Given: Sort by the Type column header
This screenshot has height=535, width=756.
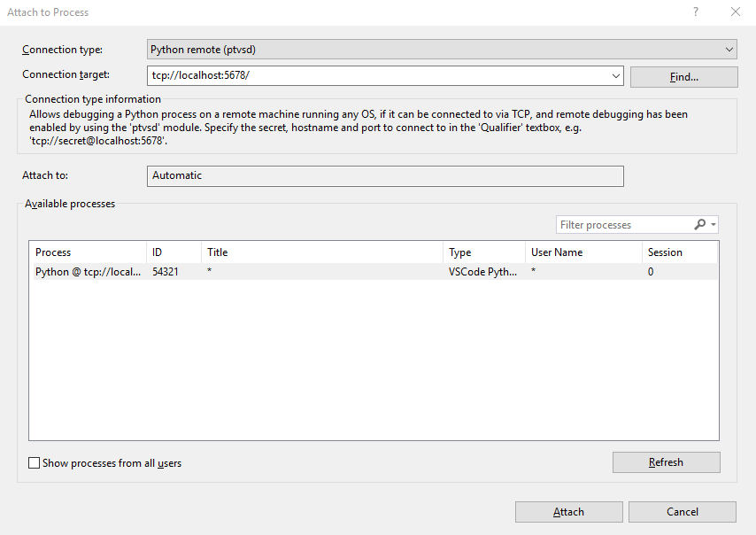Looking at the screenshot, I should pos(482,252).
